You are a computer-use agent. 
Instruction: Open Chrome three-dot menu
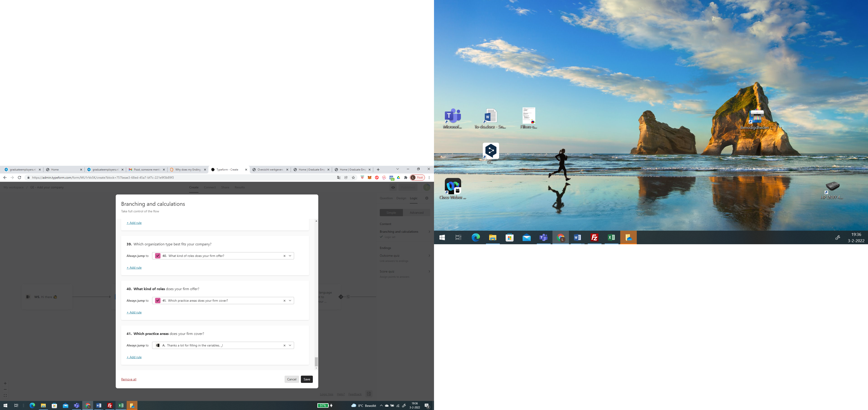[x=429, y=178]
